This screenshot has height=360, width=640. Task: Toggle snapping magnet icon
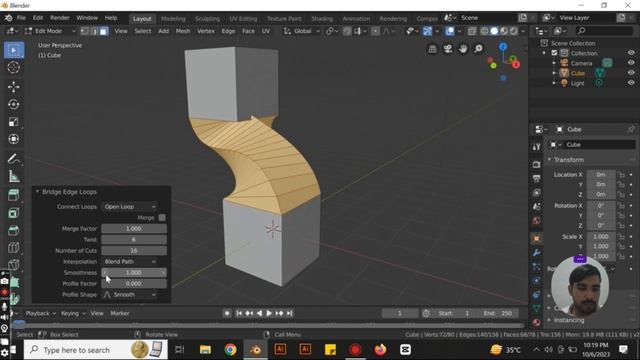(347, 31)
